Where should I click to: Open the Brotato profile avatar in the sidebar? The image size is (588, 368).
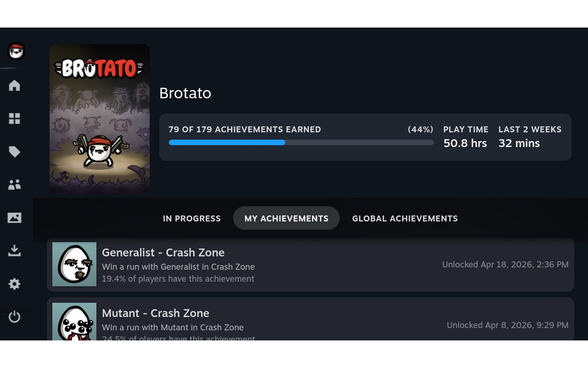click(16, 51)
